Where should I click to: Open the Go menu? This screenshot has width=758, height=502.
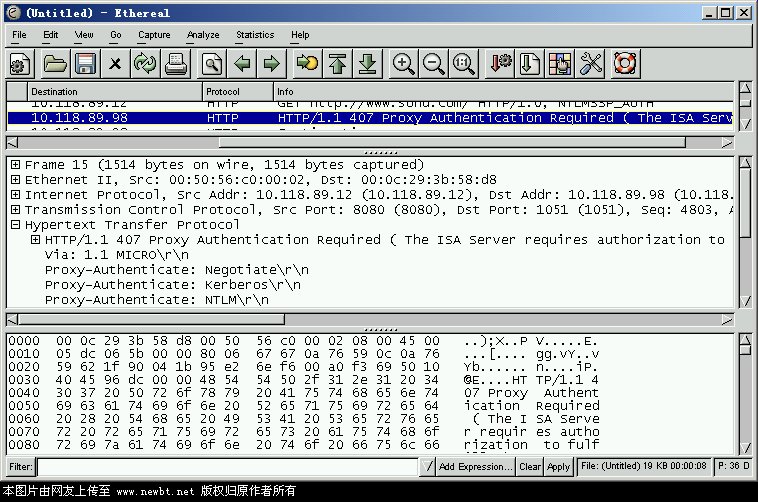pos(116,35)
